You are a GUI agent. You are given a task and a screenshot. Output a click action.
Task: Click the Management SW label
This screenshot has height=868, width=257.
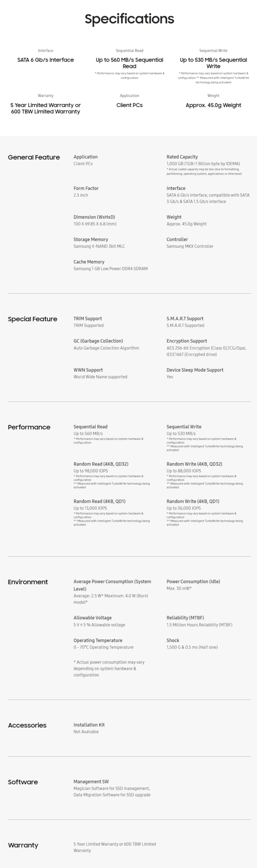tap(91, 781)
